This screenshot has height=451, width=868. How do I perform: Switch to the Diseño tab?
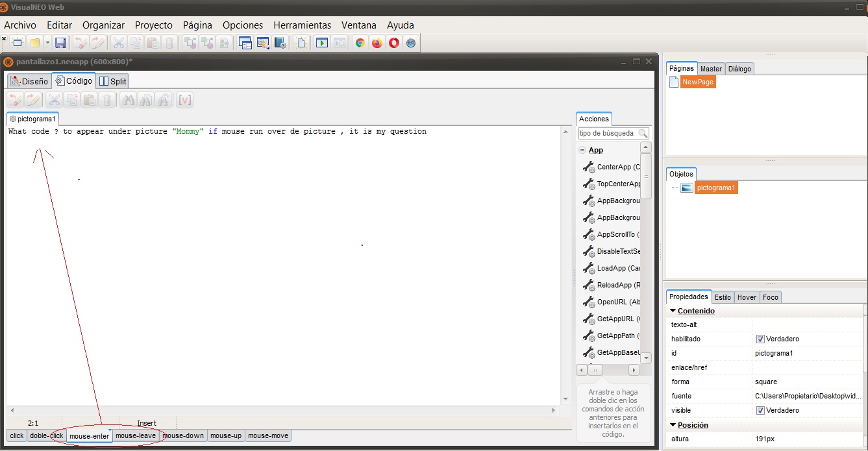tap(29, 81)
